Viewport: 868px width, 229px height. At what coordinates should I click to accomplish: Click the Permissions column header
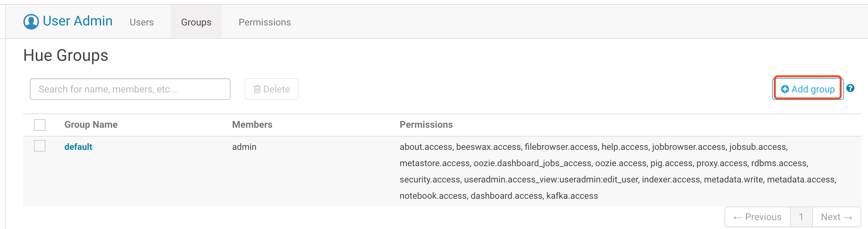point(426,125)
